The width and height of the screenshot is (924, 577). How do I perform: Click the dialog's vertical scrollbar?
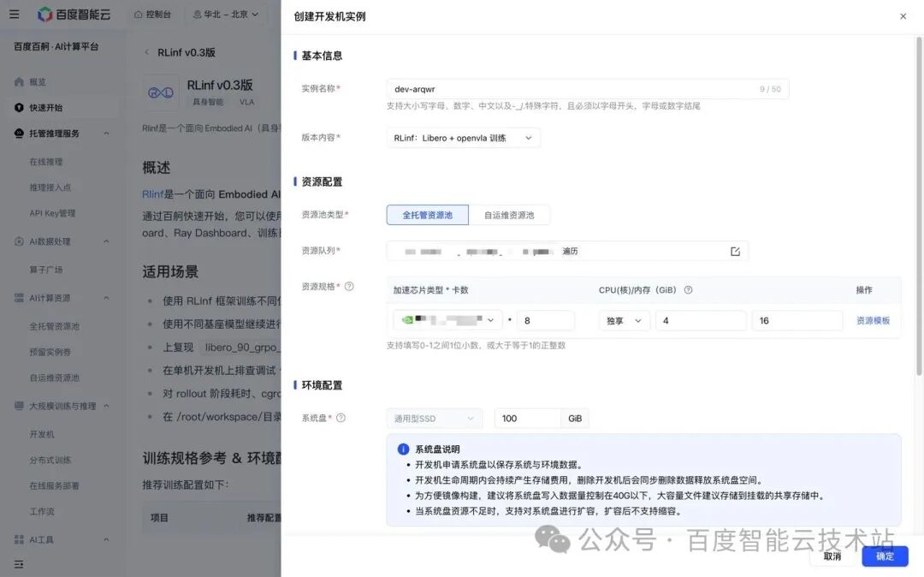(919, 206)
